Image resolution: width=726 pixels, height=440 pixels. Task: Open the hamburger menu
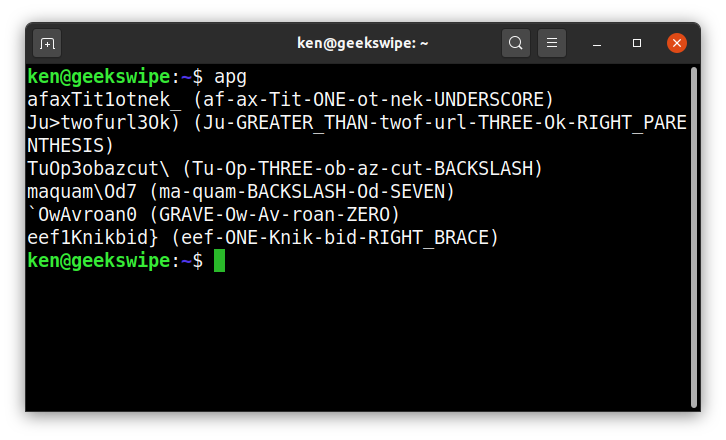click(551, 43)
